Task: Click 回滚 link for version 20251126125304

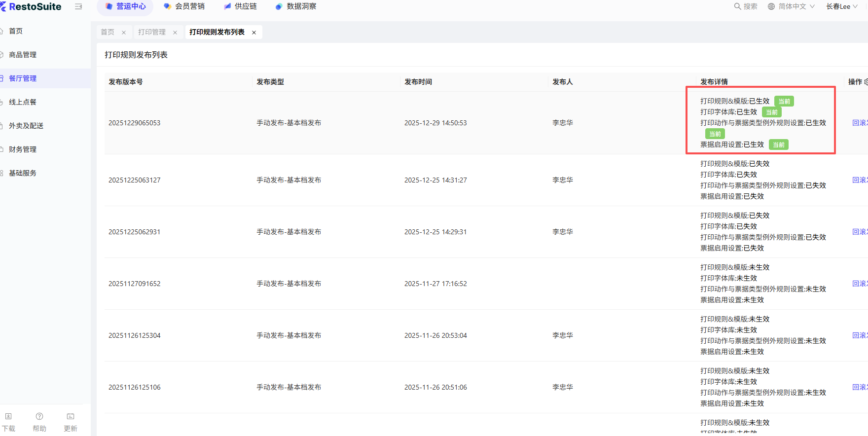Action: point(860,335)
